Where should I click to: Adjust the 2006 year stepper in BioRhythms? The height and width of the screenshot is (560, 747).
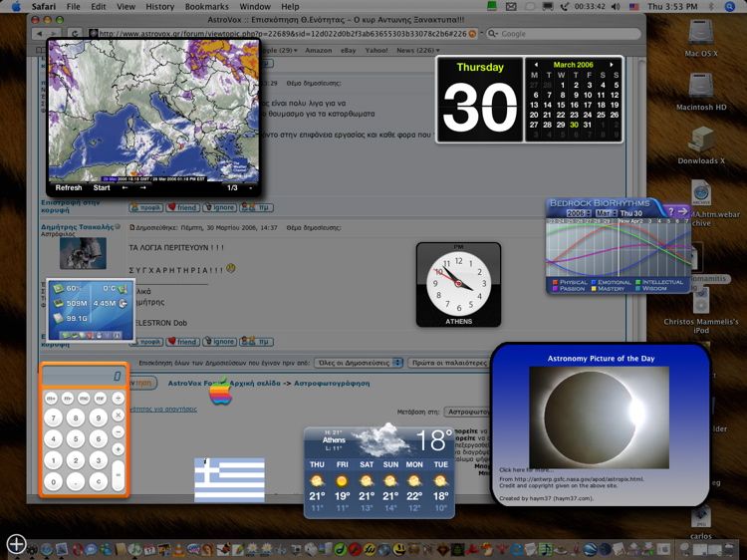pyautogui.click(x=589, y=213)
